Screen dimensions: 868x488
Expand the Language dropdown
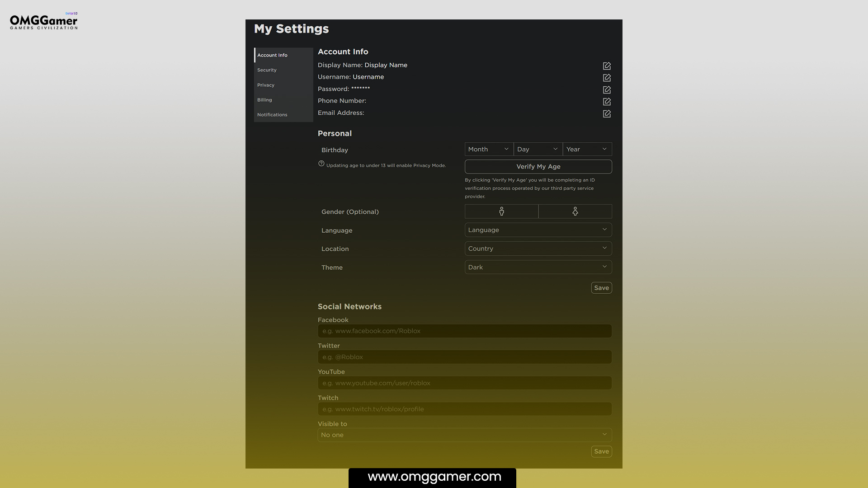(x=538, y=230)
